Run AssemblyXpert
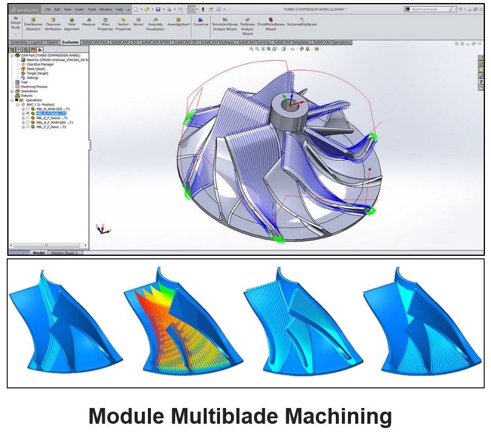The image size is (491, 448). 178,22
